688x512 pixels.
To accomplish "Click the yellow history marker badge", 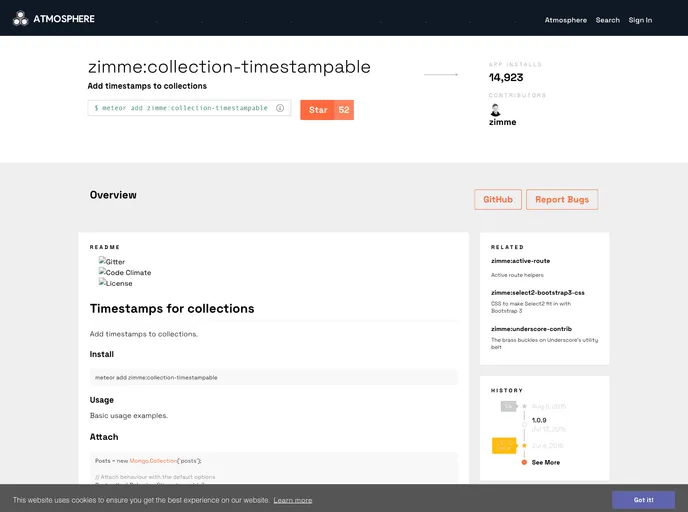I will [x=504, y=446].
